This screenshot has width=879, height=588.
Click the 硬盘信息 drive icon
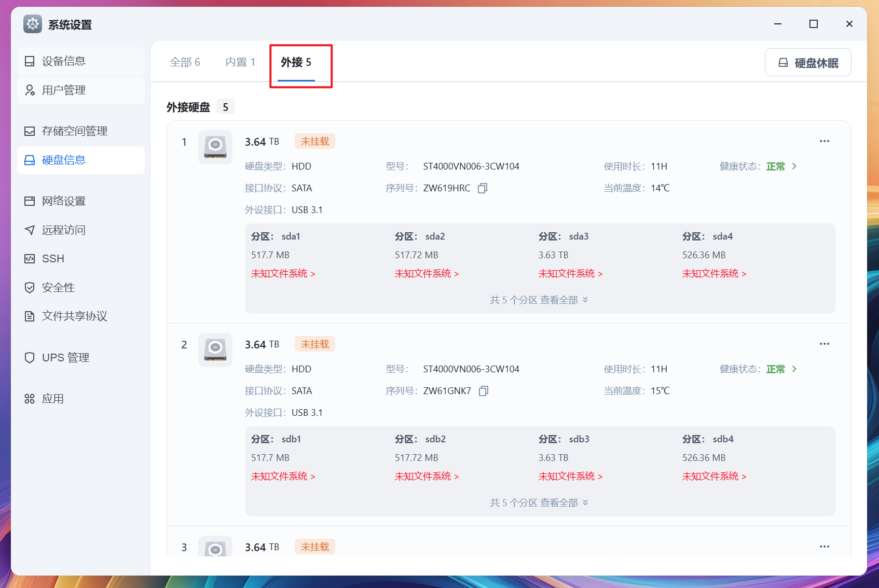click(30, 160)
